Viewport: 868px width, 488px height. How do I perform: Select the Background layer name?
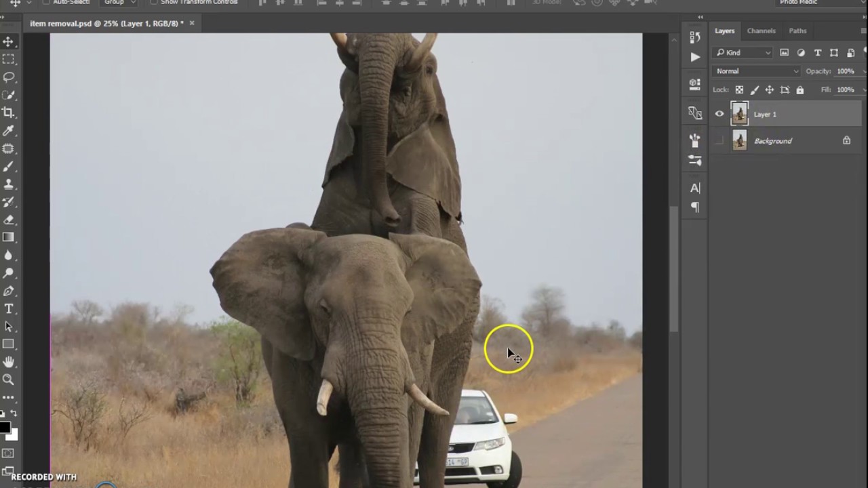(773, 141)
